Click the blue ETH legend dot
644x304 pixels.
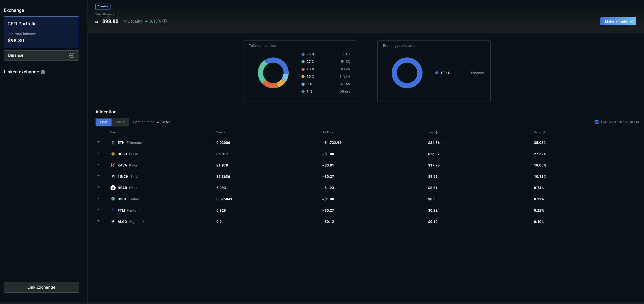[303, 54]
